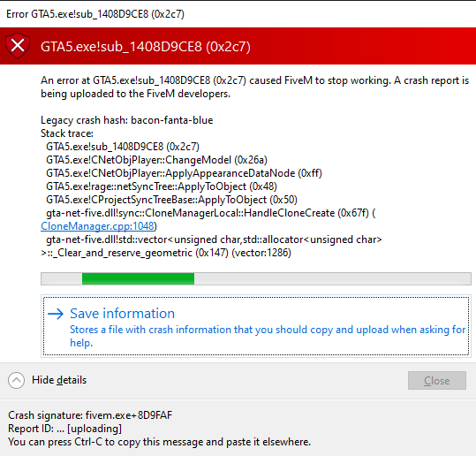Viewport: 476px width, 456px height.
Task: Open the CloneManager.cpp:1048 source link
Action: pyautogui.click(x=97, y=226)
